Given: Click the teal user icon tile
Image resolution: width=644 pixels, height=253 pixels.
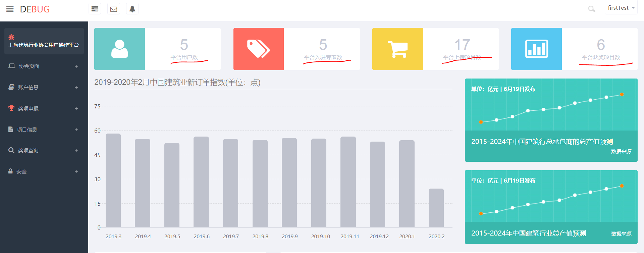Looking at the screenshot, I should pyautogui.click(x=119, y=49).
